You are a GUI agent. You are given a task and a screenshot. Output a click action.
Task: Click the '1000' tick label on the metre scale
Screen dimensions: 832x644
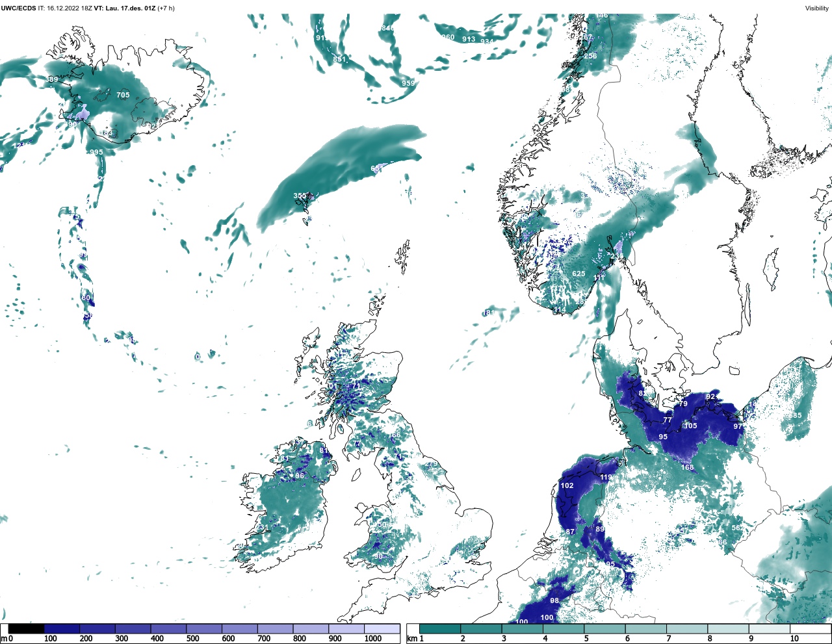coord(373,639)
